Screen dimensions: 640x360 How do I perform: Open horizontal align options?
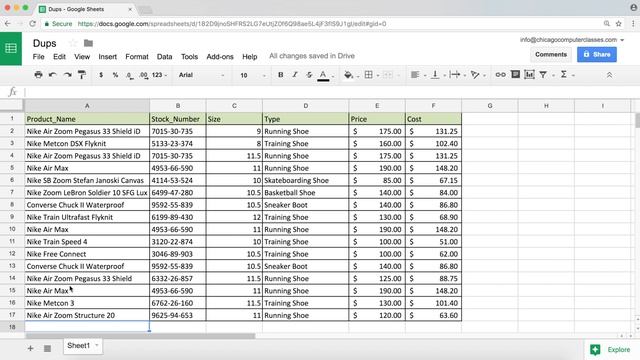pos(415,75)
